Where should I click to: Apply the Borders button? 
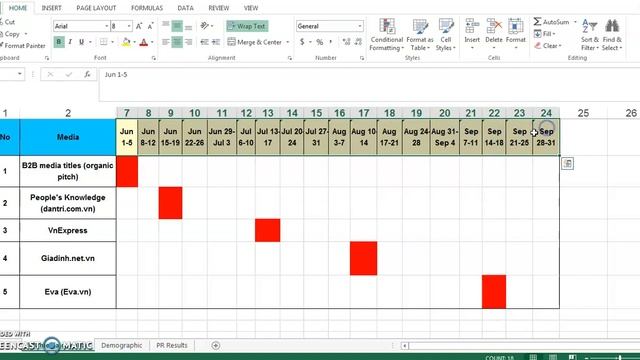(x=104, y=42)
